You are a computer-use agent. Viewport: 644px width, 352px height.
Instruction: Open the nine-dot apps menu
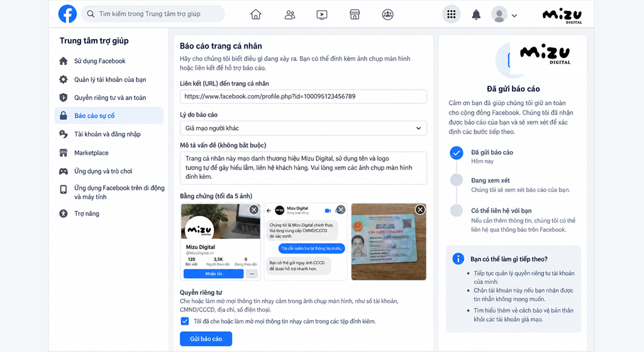click(451, 14)
